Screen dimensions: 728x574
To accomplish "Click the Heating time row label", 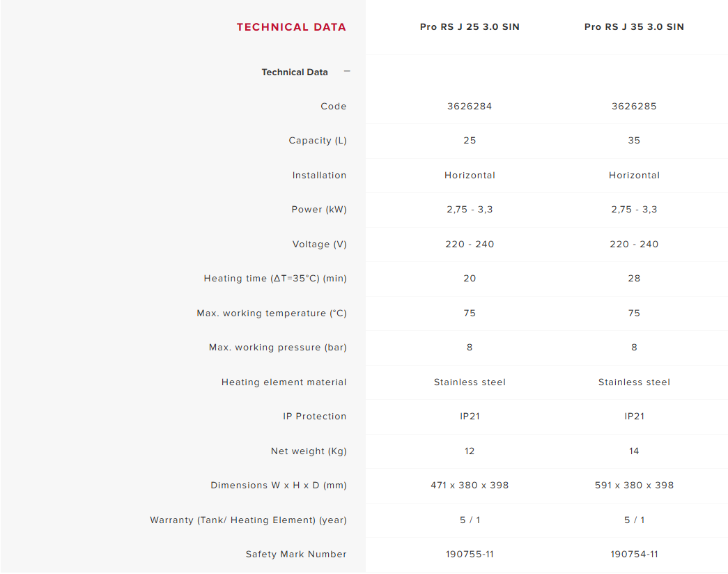I will 275,279.
